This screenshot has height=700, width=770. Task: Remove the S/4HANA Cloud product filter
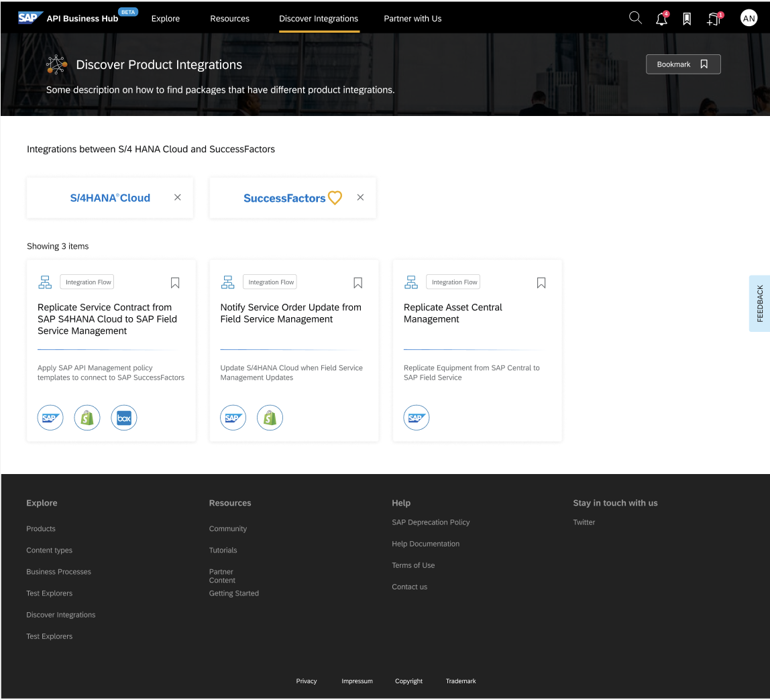tap(178, 198)
